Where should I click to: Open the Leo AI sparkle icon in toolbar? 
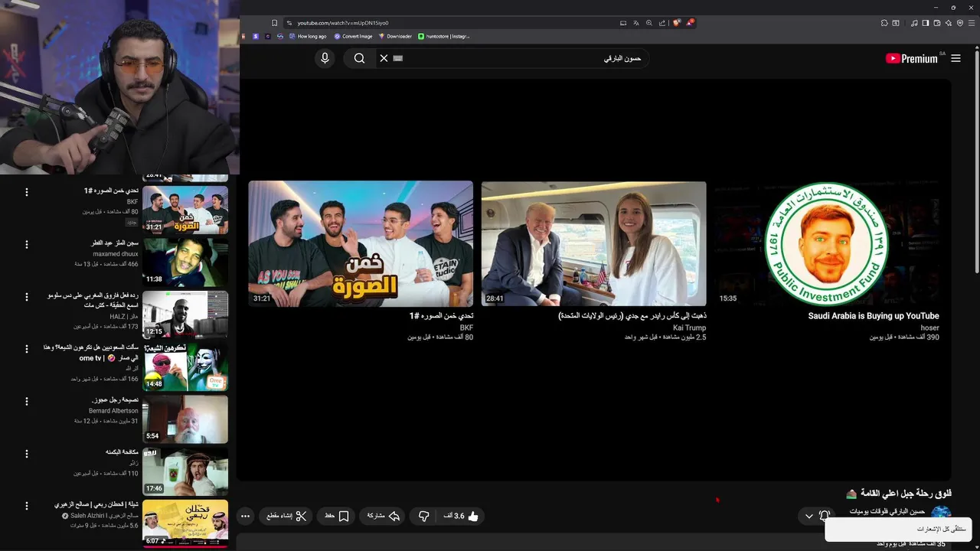(x=949, y=23)
